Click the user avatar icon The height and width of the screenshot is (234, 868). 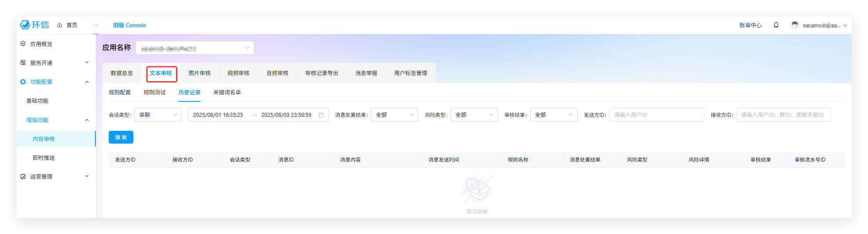pos(795,25)
